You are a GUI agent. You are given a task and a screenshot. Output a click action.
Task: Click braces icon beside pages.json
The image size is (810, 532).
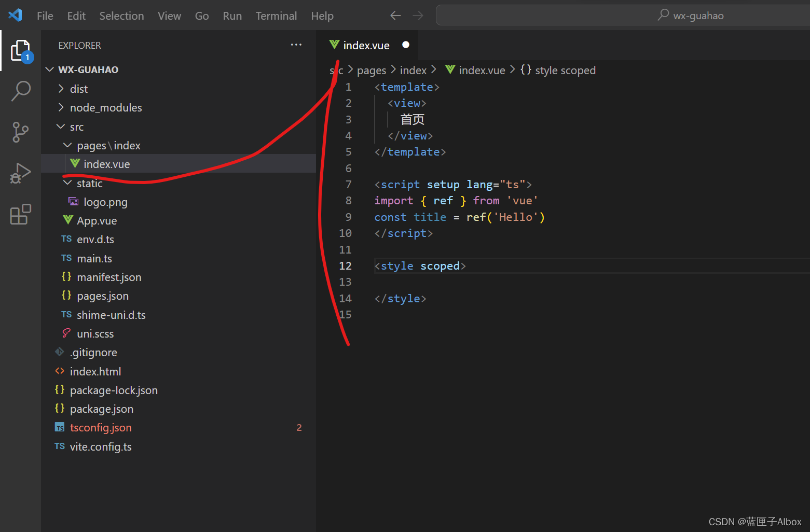[66, 295]
